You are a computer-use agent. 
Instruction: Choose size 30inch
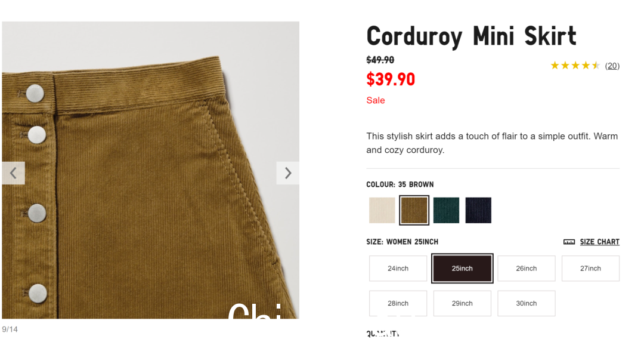tap(526, 303)
